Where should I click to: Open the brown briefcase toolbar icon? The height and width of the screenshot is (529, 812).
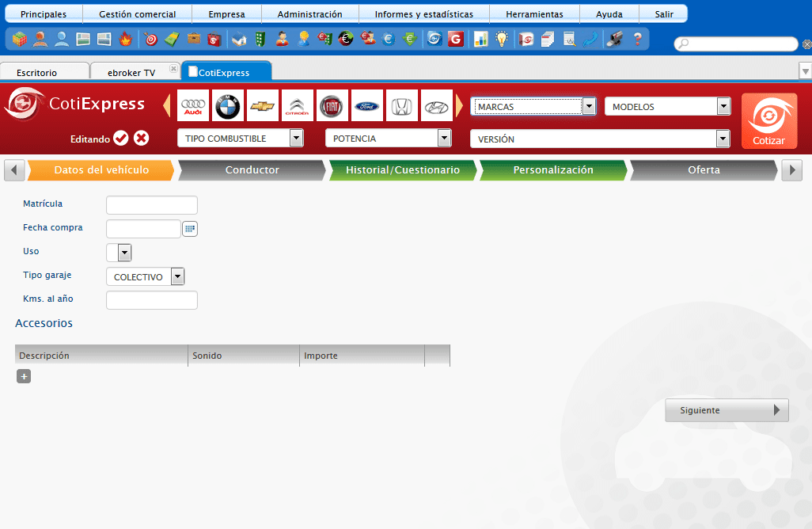(194, 39)
